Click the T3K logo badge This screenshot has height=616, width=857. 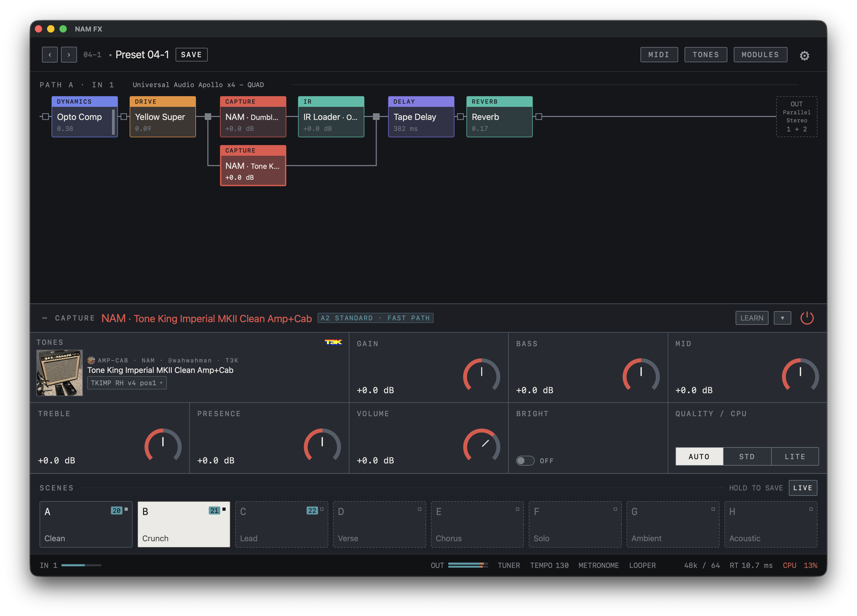tap(333, 342)
